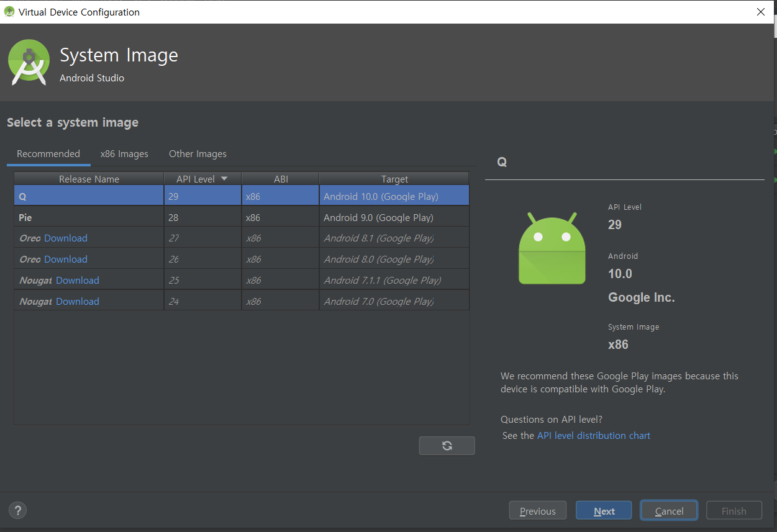Click the Target column header

(394, 179)
